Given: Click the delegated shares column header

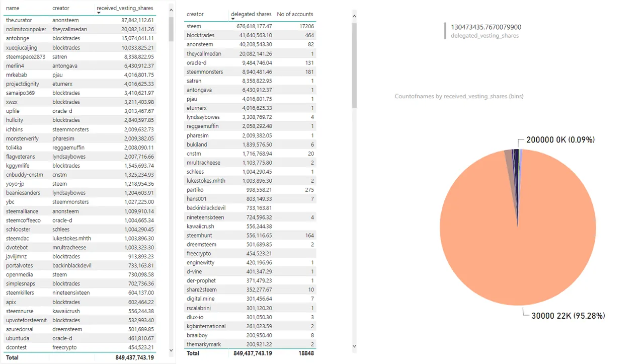Looking at the screenshot, I should coord(251,14).
